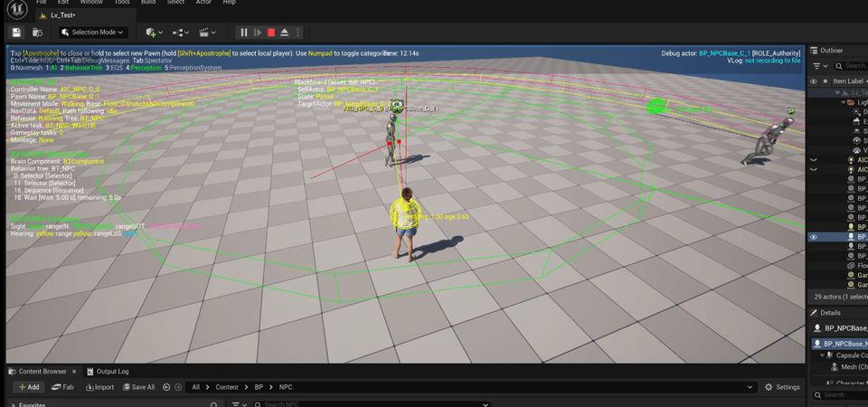This screenshot has width=868, height=407.
Task: Click Save All in Content Browser
Action: (139, 387)
